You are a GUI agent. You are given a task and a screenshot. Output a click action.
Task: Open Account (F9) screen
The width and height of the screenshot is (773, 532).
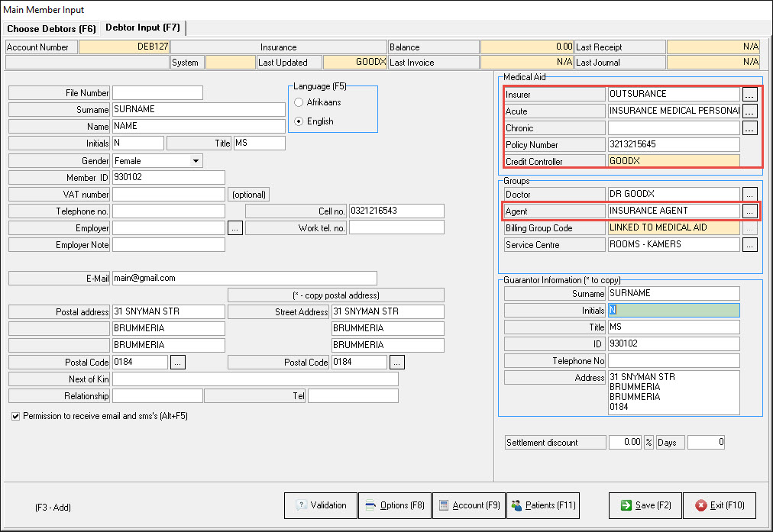[467, 505]
